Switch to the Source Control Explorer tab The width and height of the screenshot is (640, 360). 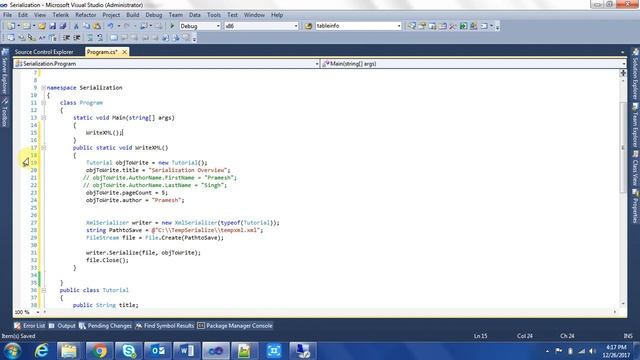[x=44, y=52]
